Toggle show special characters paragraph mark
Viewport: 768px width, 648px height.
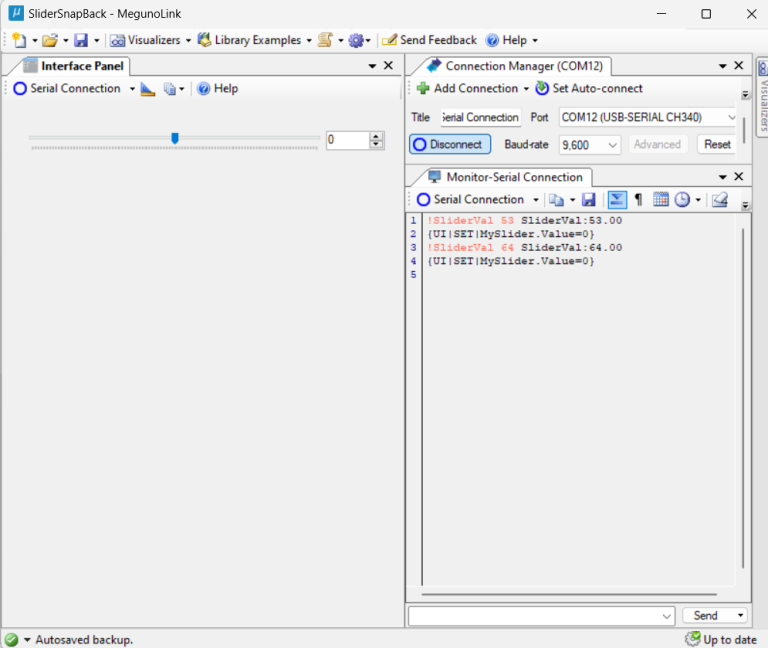(638, 199)
